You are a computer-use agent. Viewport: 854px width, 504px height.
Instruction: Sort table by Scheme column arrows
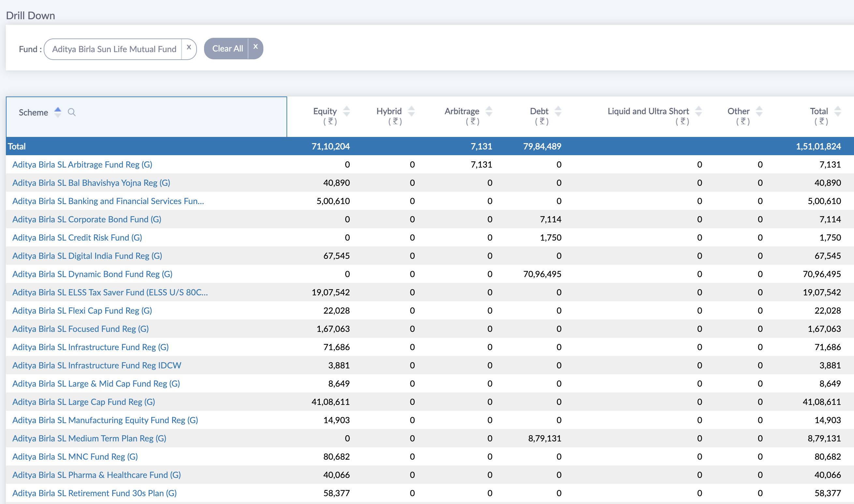tap(58, 112)
